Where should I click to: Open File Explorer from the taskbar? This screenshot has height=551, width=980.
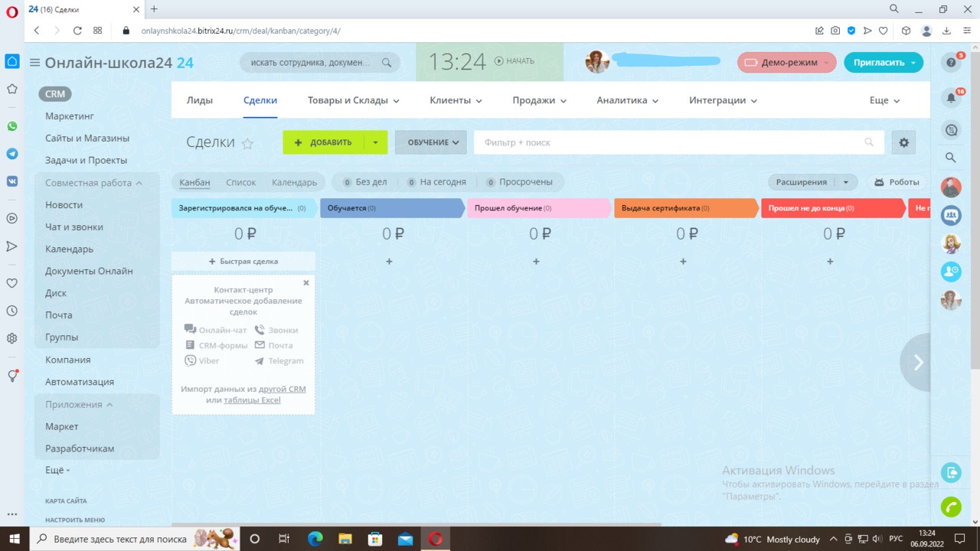pos(345,539)
